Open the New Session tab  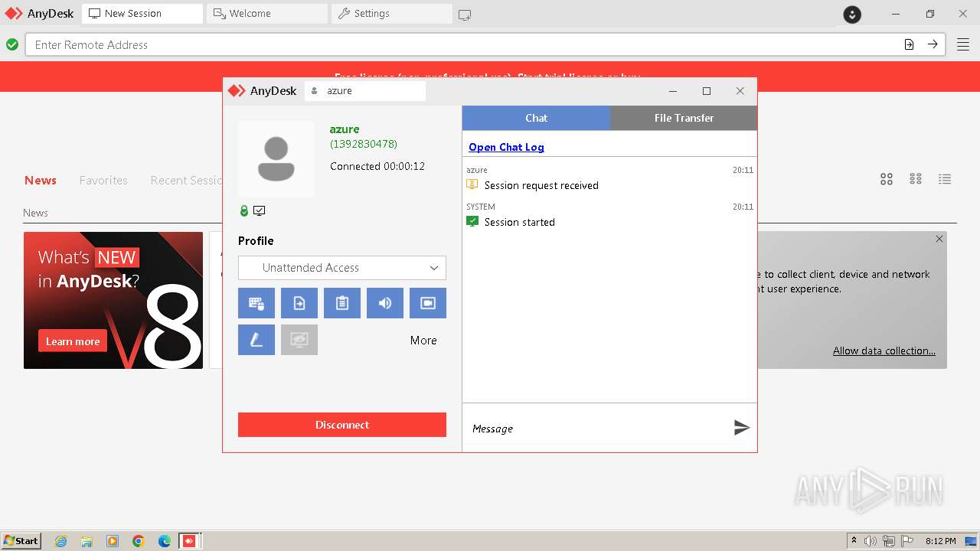coord(142,14)
